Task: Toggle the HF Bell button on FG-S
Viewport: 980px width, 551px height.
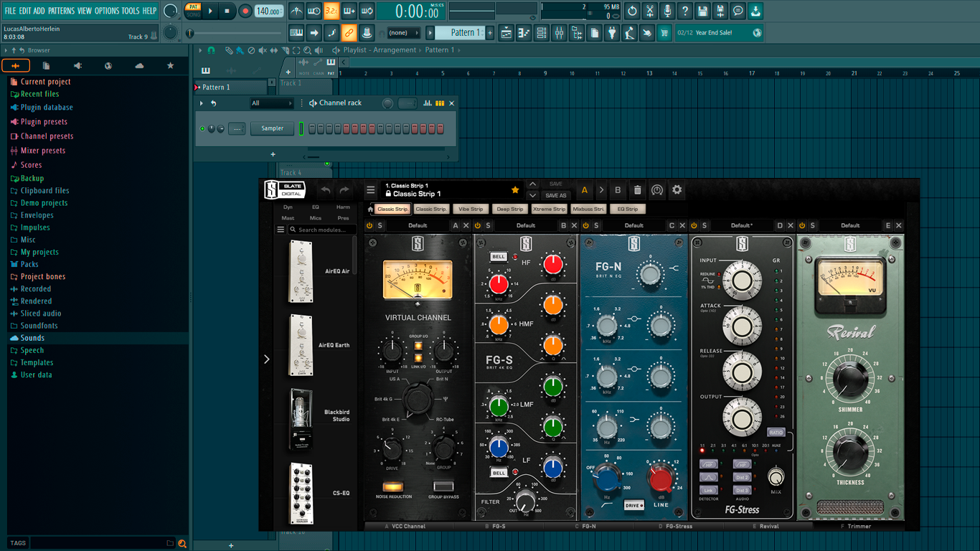Action: click(x=498, y=257)
